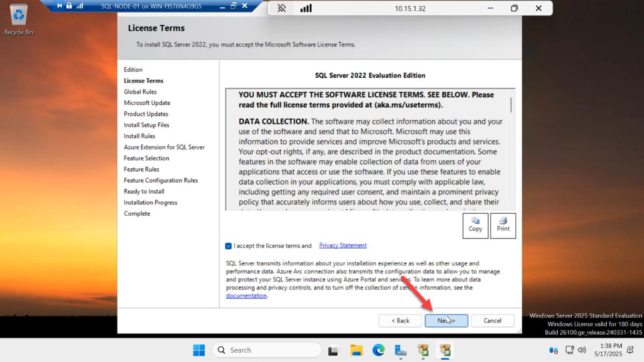Click the Next button
The width and height of the screenshot is (644, 362).
click(446, 321)
